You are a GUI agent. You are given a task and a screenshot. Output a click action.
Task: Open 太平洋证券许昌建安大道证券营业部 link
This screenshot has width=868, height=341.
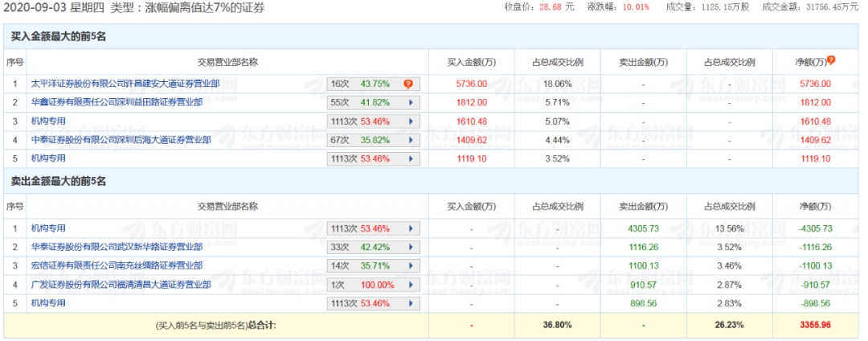coord(125,83)
